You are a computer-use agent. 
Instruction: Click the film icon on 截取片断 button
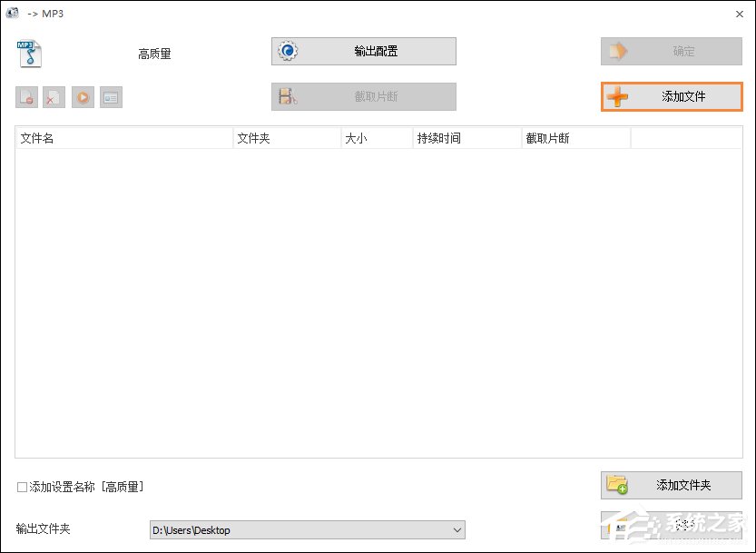click(288, 96)
